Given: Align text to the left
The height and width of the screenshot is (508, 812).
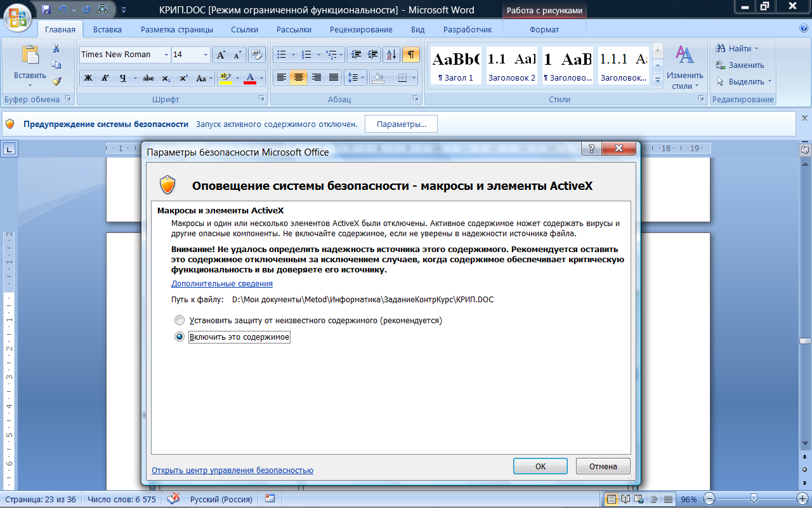Looking at the screenshot, I should coord(282,78).
